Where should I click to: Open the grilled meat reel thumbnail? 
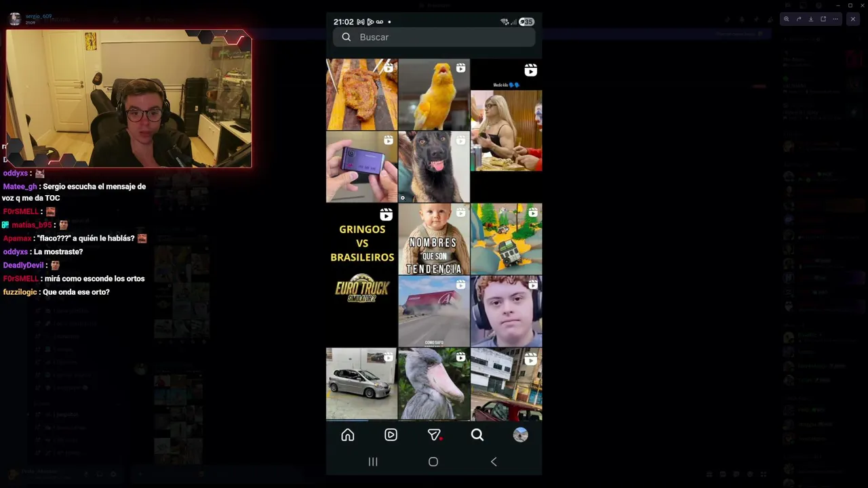[361, 94]
